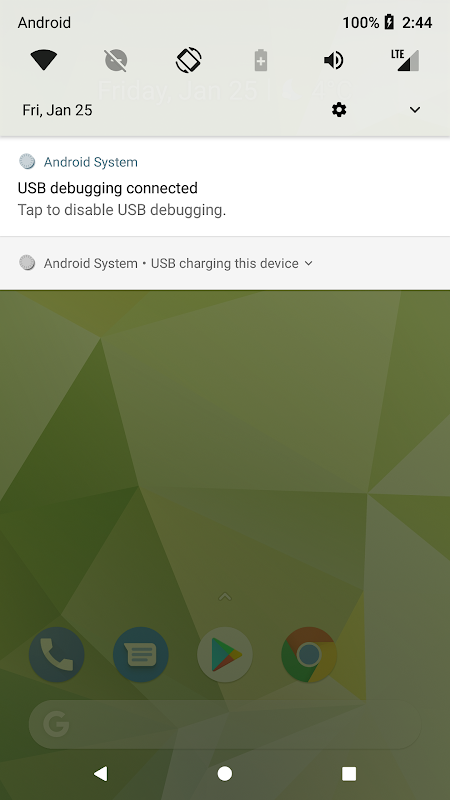450x800 pixels.
Task: Tap the Google search bar
Action: coord(225,724)
